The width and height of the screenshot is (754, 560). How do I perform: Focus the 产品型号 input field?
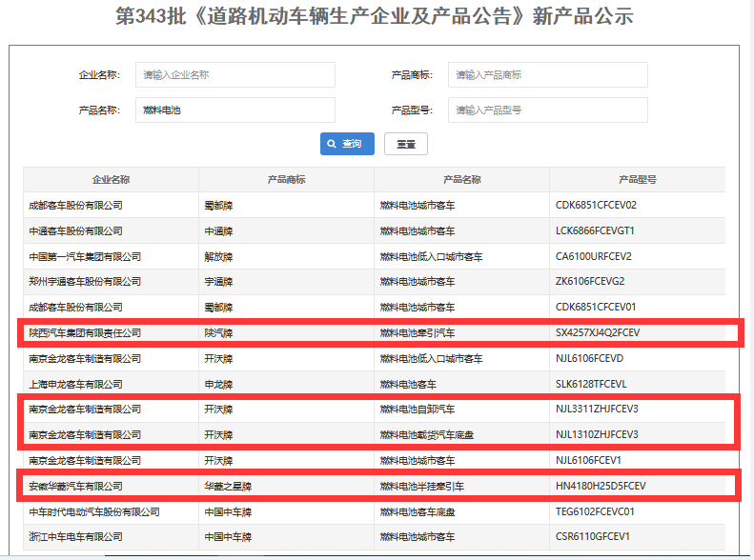[548, 110]
